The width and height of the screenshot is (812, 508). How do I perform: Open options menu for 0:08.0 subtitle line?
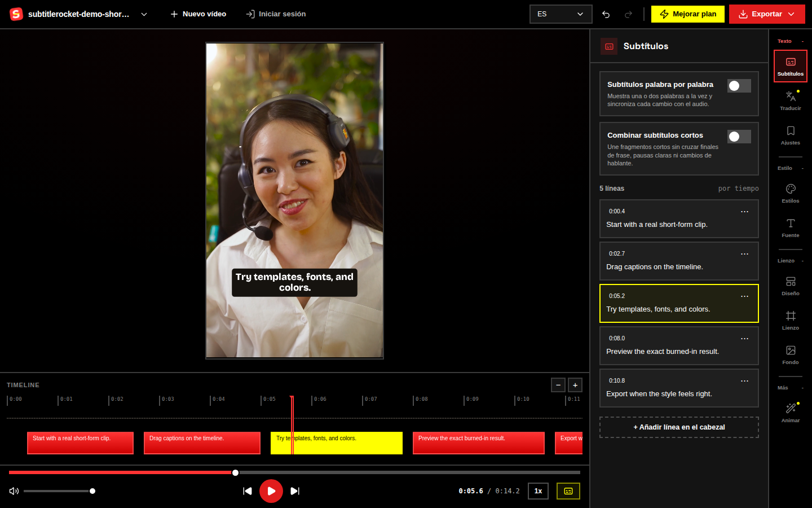click(x=744, y=339)
